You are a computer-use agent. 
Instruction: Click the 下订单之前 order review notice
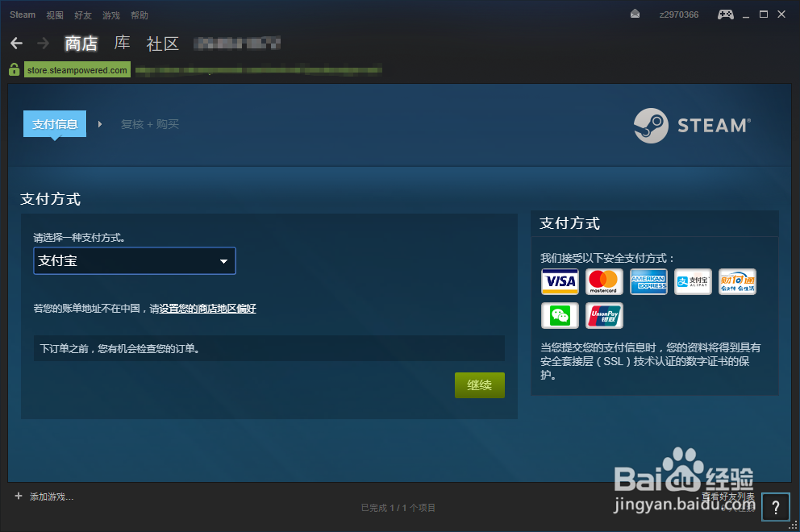point(269,348)
